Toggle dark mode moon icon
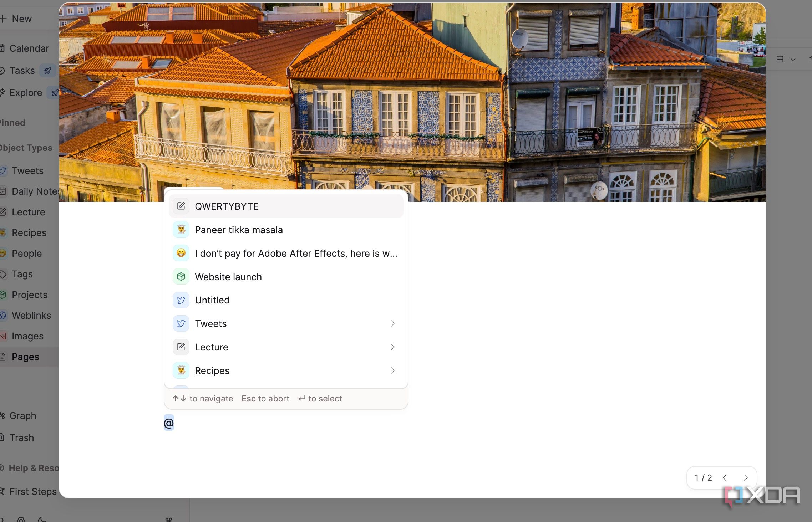 42,520
